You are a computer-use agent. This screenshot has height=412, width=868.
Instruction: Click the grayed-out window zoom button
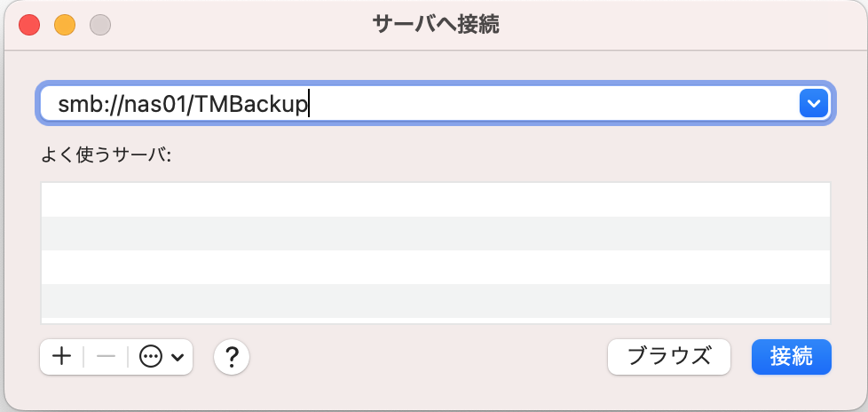100,25
